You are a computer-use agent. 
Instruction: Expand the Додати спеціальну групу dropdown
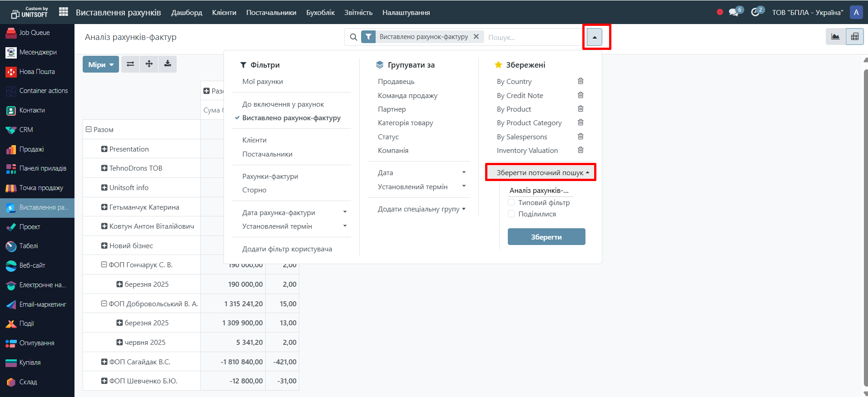coord(421,209)
